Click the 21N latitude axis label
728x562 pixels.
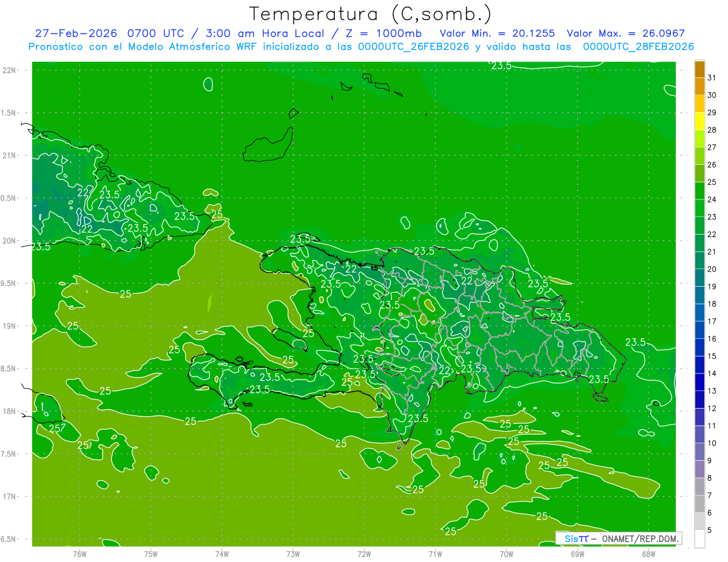(9, 155)
